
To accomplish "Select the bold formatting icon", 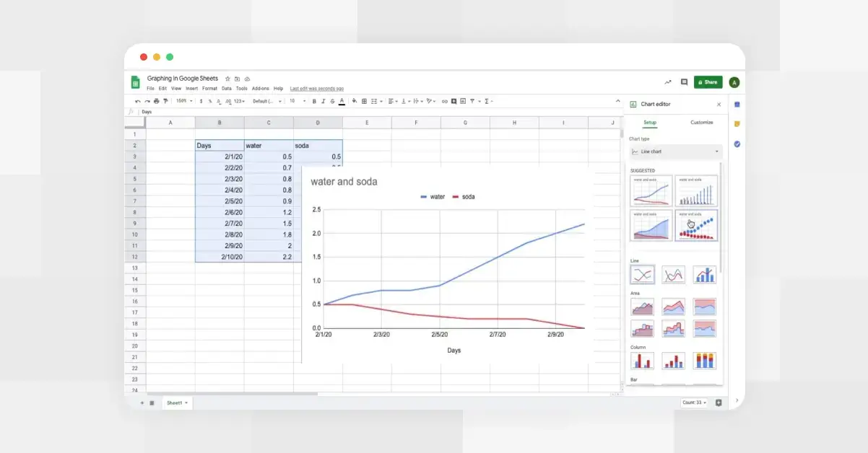I will [313, 101].
